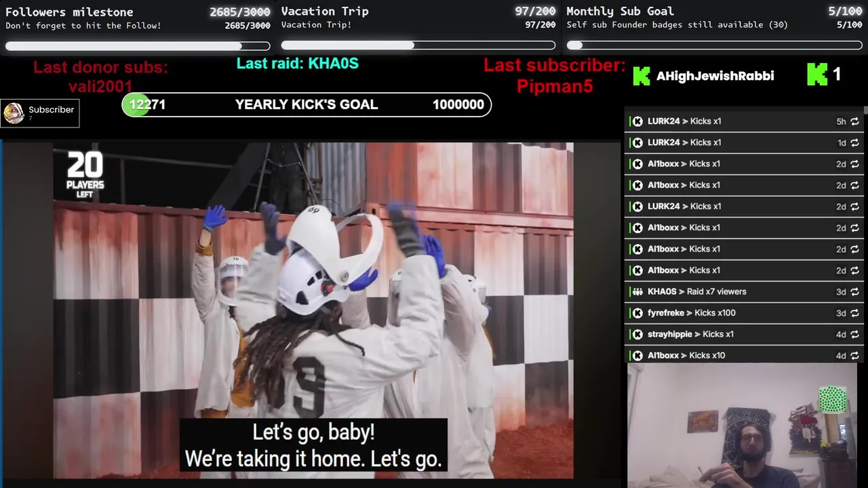The width and height of the screenshot is (868, 488).
Task: Click the raid icon beside KHA0S
Action: tap(637, 291)
